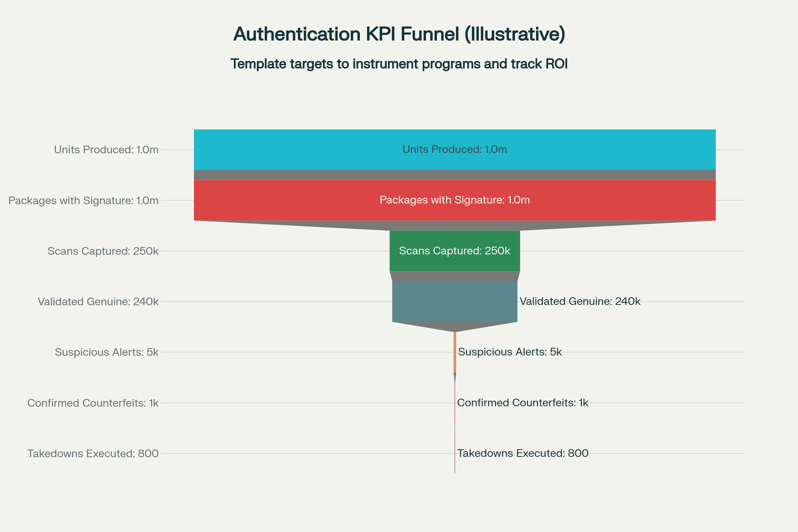Click the green Scans Captured funnel bar
The height and width of the screenshot is (532, 798).
tap(455, 251)
